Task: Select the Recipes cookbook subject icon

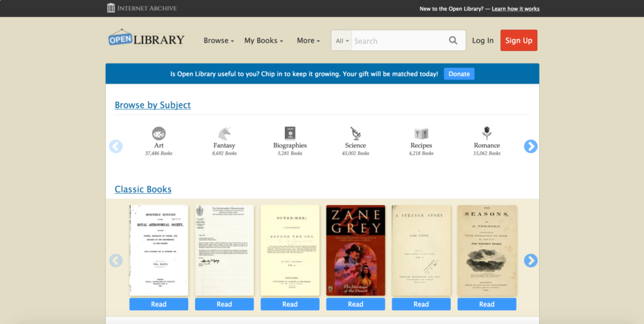Action: coord(421,133)
